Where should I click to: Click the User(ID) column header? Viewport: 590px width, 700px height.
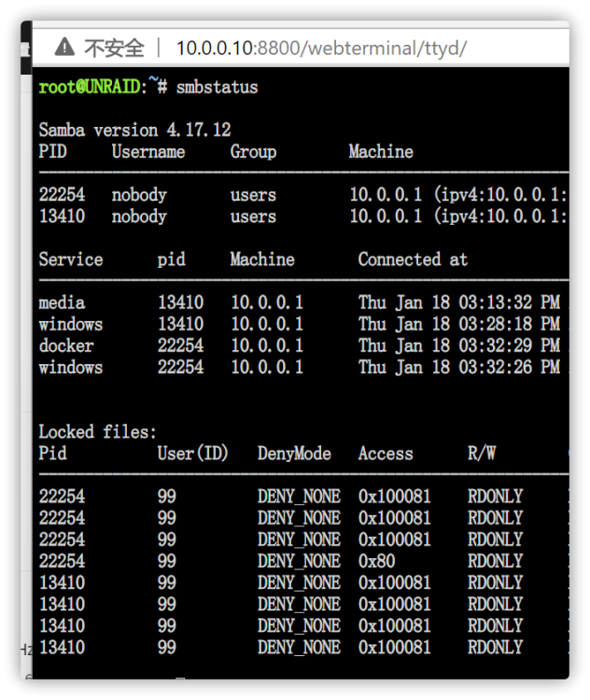[x=192, y=454]
